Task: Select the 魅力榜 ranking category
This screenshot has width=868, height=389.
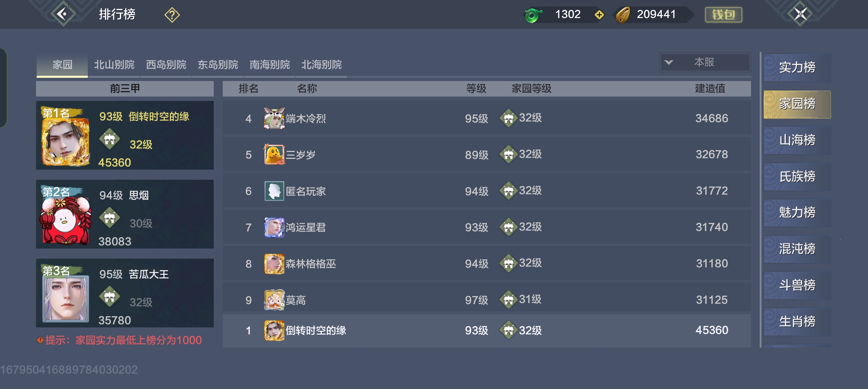Action: pos(797,213)
